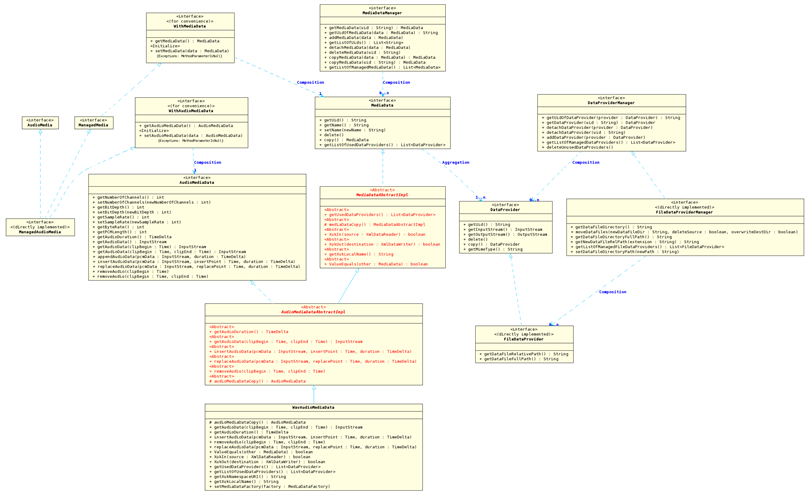The width and height of the screenshot is (809, 494).
Task: Click the ManagedMedia interface box title
Action: [x=93, y=125]
